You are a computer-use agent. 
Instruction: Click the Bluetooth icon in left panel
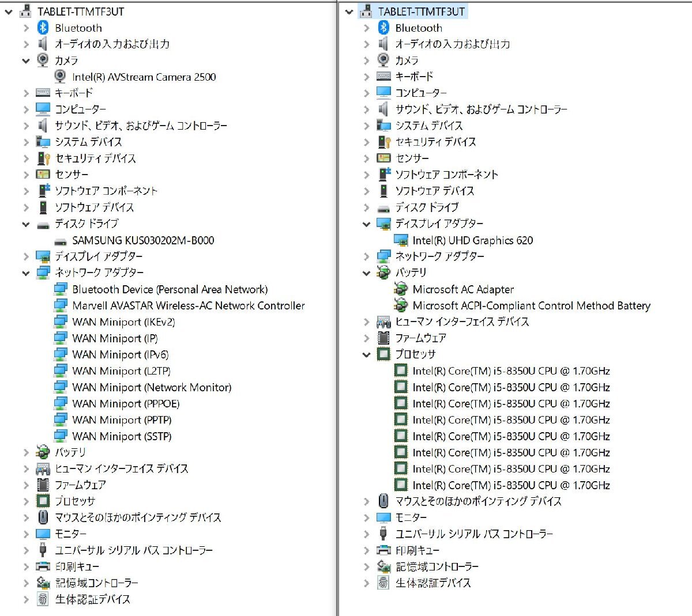tap(43, 28)
